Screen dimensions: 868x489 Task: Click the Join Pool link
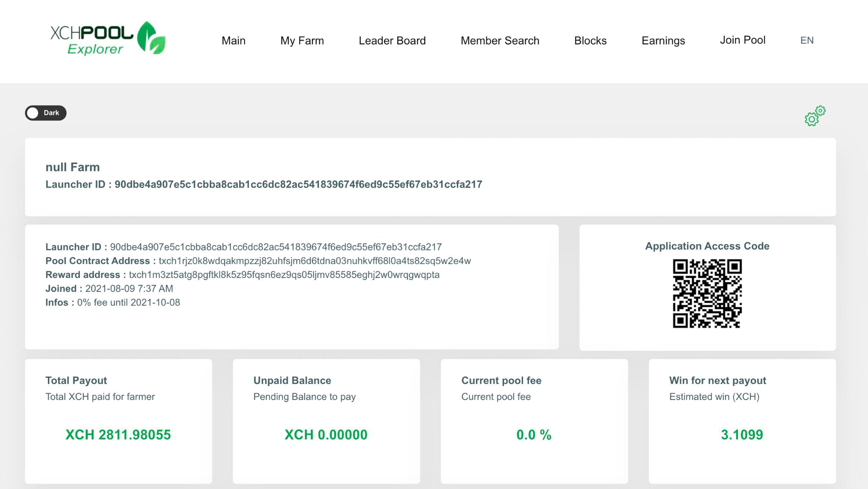[x=743, y=40]
